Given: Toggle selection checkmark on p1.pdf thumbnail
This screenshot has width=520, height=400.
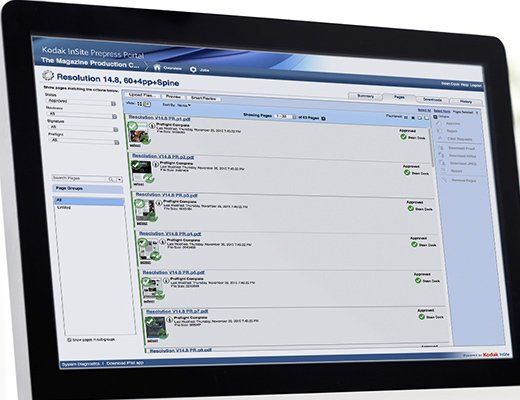Looking at the screenshot, I should tap(133, 126).
